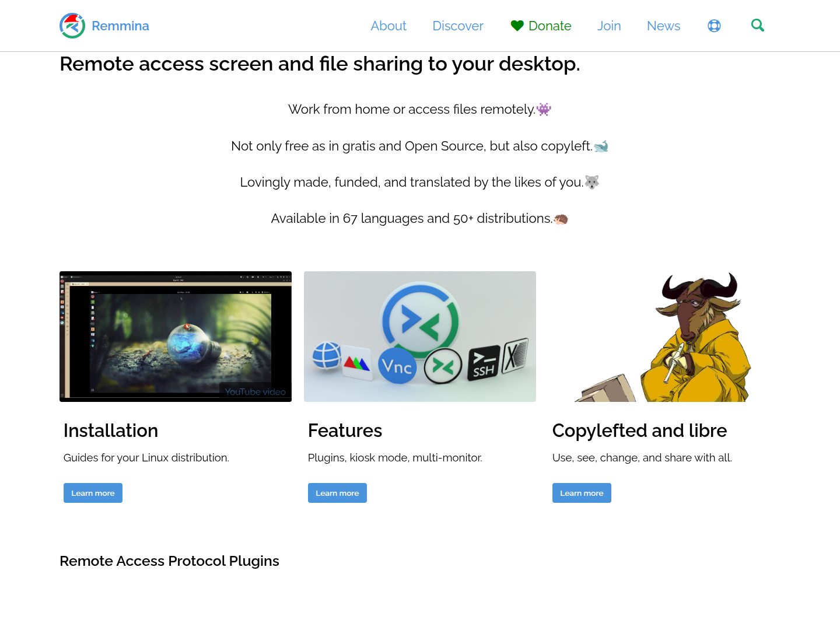
Task: Open the Remmina home link text
Action: click(120, 26)
